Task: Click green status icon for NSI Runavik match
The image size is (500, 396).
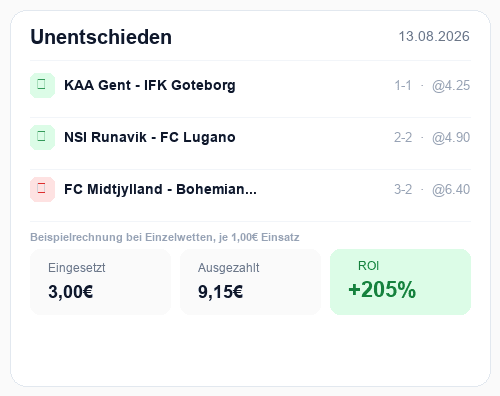Action: tap(42, 137)
